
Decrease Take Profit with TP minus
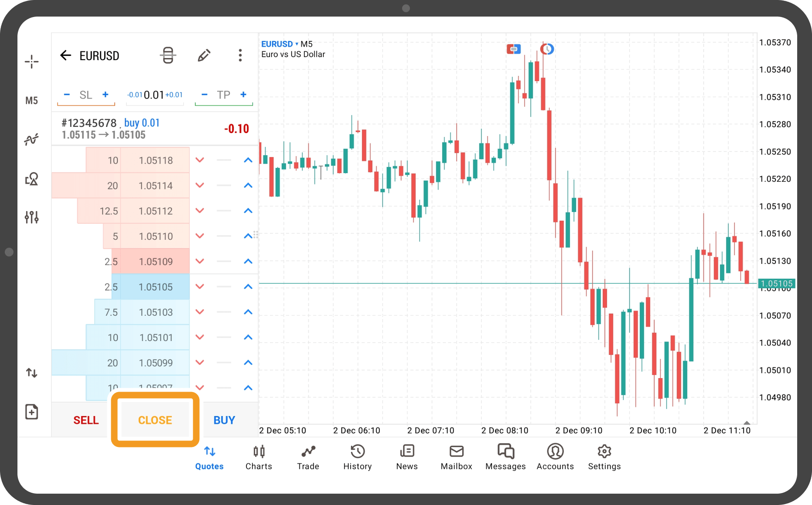pyautogui.click(x=204, y=95)
